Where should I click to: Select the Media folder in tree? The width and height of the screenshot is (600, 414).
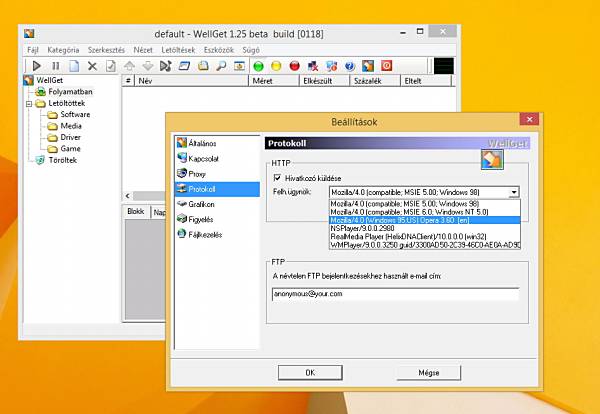pos(71,126)
